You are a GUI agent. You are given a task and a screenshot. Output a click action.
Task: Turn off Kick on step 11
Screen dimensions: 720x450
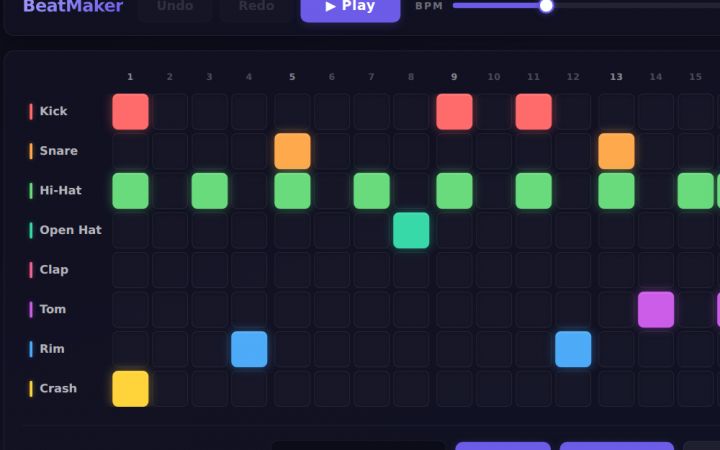[534, 112]
